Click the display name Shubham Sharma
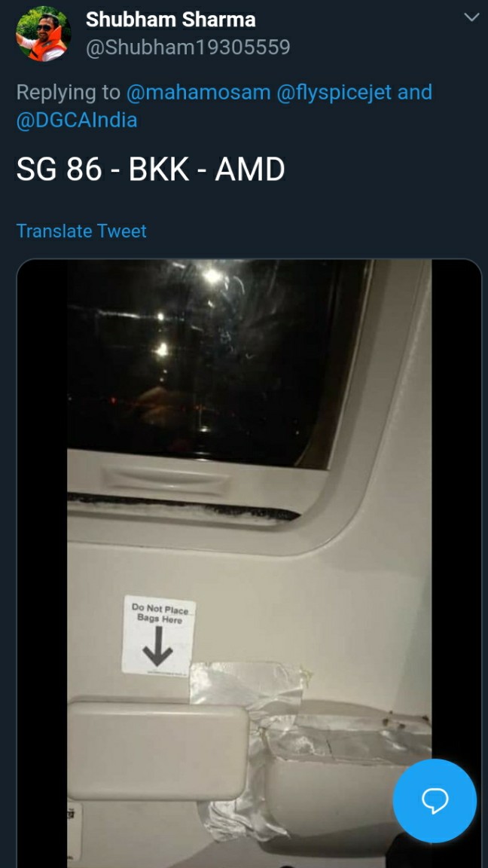The width and height of the screenshot is (488, 868). tap(170, 20)
